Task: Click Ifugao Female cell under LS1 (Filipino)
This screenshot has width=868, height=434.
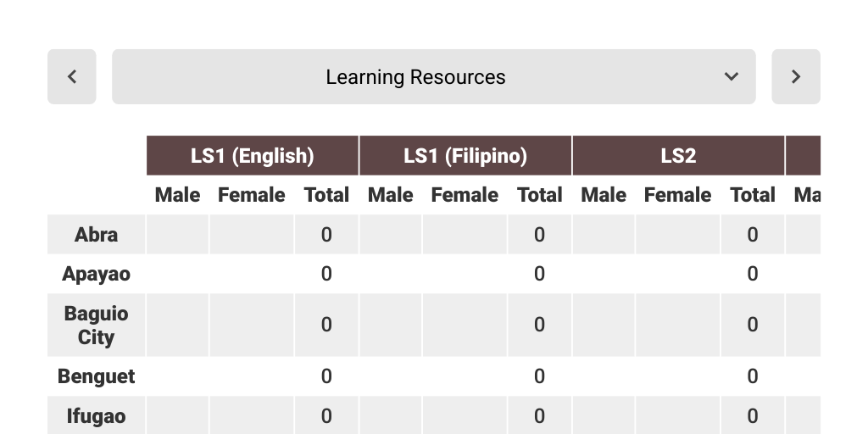Action: pyautogui.click(x=465, y=415)
